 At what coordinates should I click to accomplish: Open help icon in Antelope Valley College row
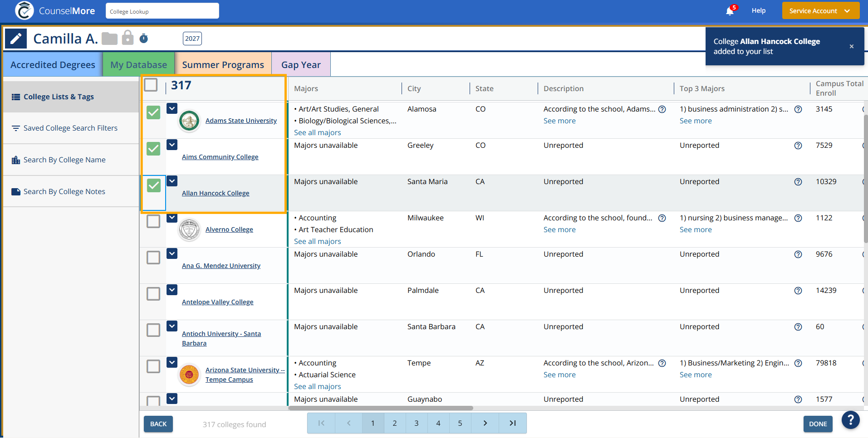pyautogui.click(x=798, y=291)
